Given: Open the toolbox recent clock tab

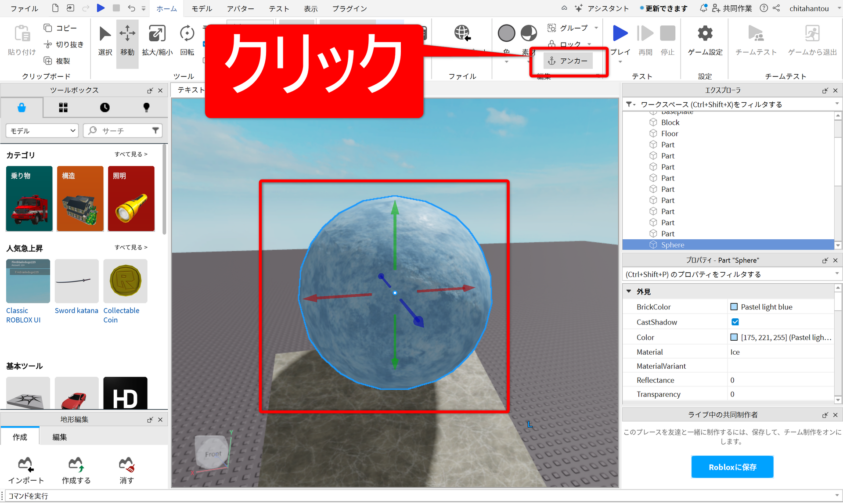Looking at the screenshot, I should (x=104, y=108).
